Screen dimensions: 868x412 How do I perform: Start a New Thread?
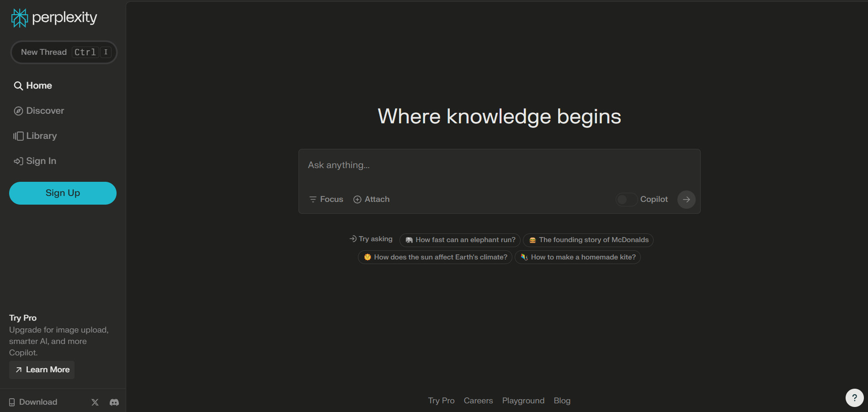[x=64, y=52]
